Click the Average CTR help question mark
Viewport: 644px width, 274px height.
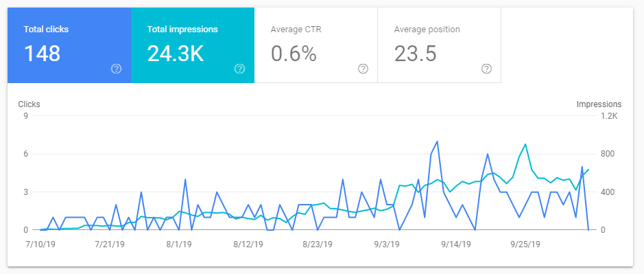(363, 69)
